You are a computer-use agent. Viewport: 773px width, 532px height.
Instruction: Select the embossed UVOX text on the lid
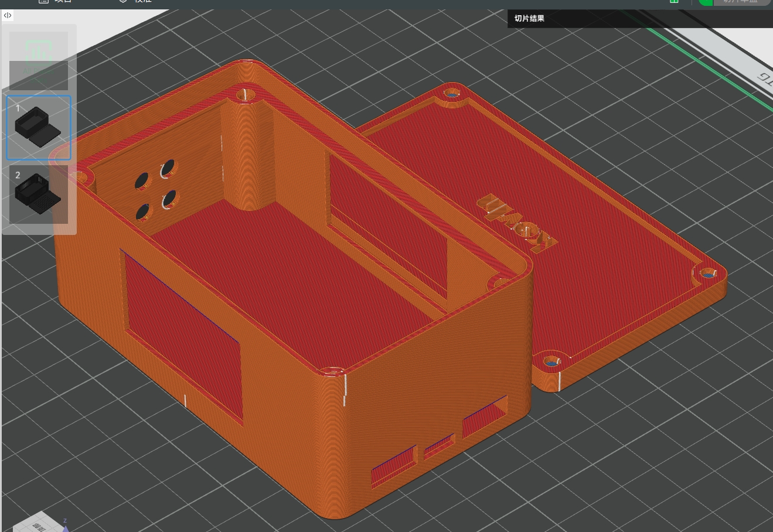point(516,222)
